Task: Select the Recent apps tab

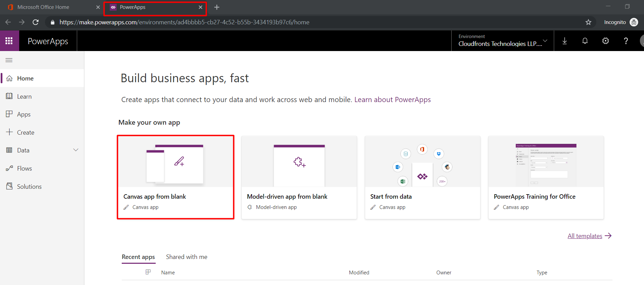Action: point(138,257)
